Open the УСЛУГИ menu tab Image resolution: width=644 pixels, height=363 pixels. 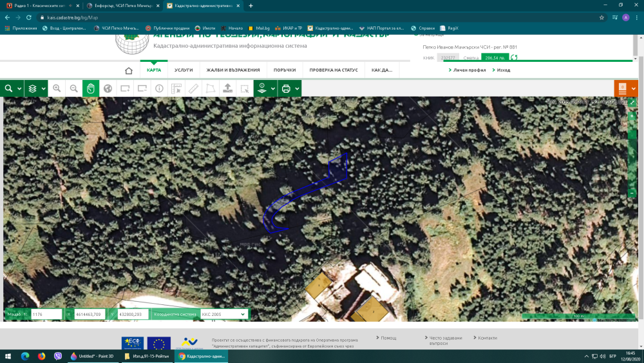coord(184,70)
